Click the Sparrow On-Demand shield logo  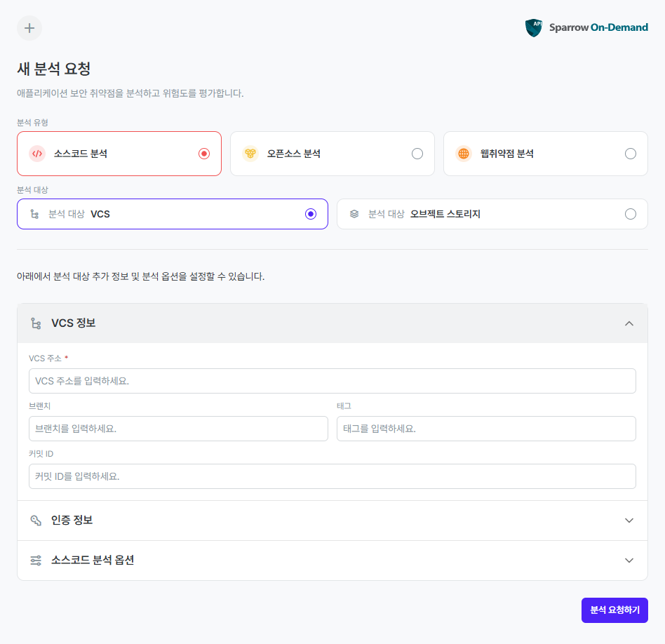(534, 28)
